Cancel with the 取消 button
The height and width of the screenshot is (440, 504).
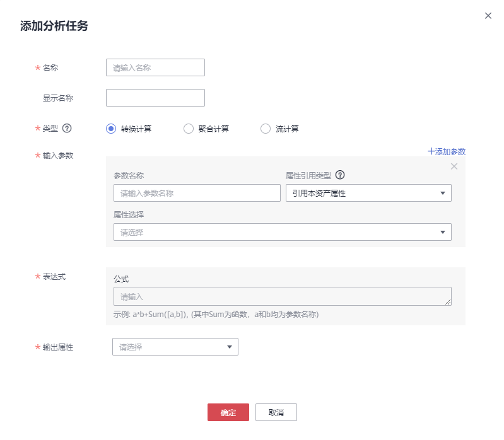276,412
